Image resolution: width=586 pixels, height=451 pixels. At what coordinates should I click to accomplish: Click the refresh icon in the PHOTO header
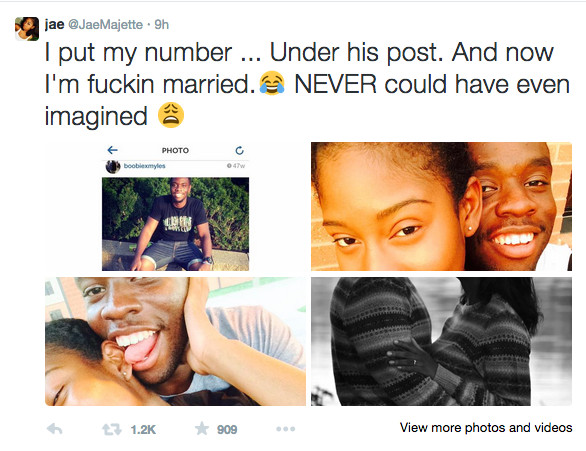[240, 150]
